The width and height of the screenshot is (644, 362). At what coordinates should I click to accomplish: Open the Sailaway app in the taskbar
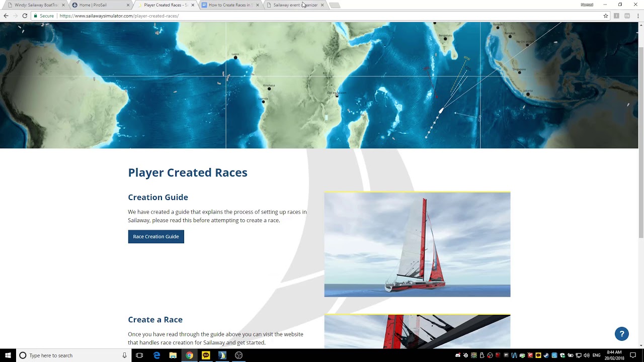pyautogui.click(x=222, y=355)
